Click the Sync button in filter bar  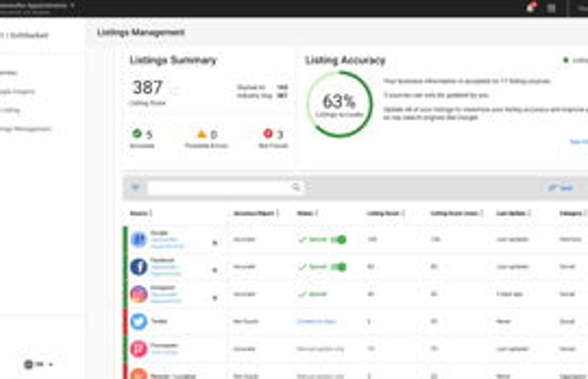point(561,188)
